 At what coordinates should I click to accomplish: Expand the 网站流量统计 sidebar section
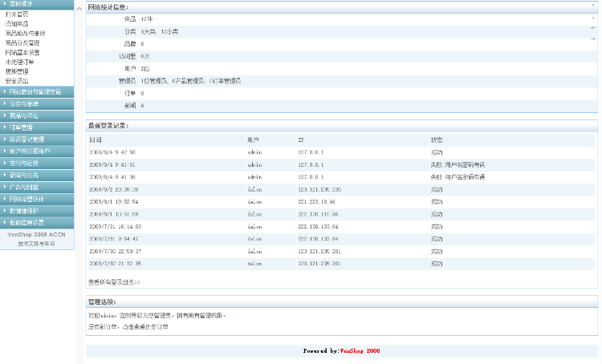click(37, 199)
